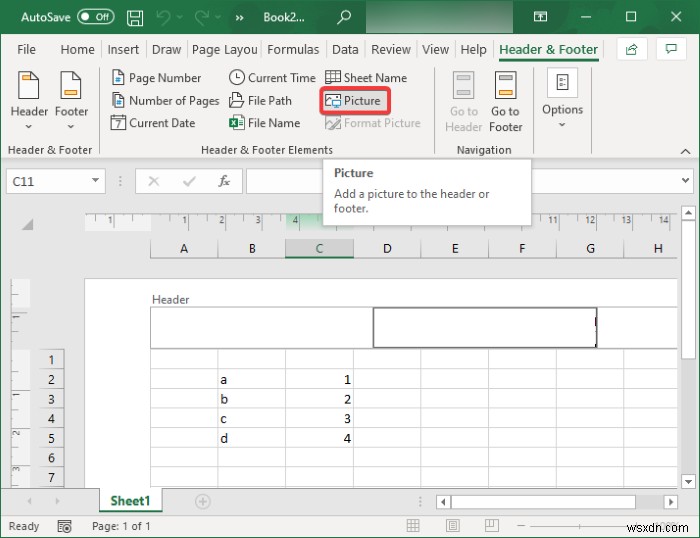The height and width of the screenshot is (538, 700).
Task: Open Ribbon Display Options icon
Action: click(x=540, y=17)
